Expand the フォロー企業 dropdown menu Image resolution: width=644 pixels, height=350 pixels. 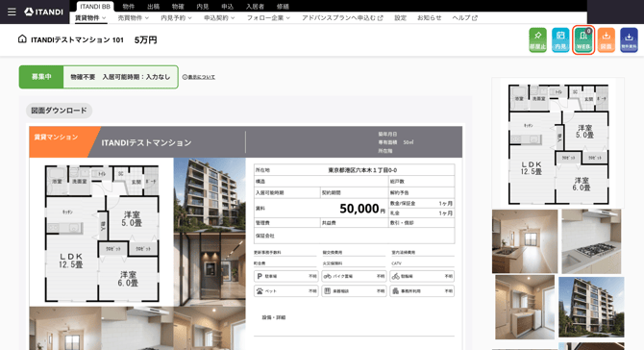click(x=268, y=18)
